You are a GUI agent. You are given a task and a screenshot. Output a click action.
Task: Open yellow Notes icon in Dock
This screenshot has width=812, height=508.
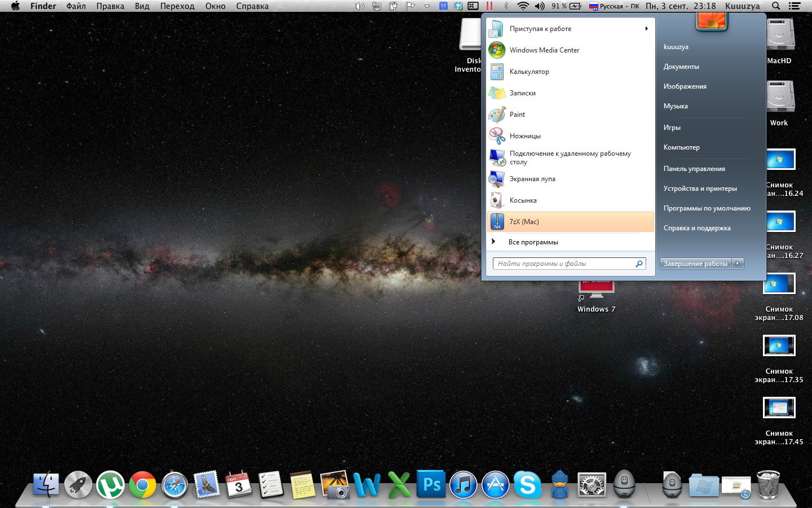303,485
